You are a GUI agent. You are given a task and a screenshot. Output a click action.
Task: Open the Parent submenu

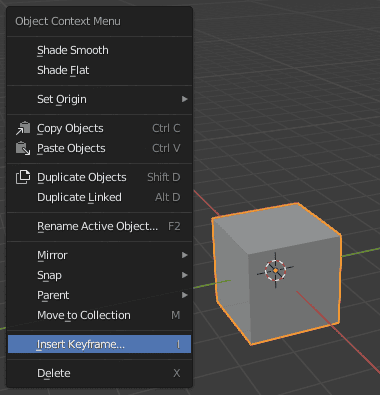99,295
